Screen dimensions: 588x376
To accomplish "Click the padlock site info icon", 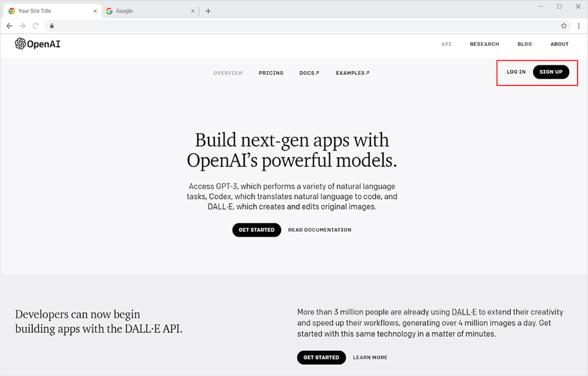I will [52, 26].
